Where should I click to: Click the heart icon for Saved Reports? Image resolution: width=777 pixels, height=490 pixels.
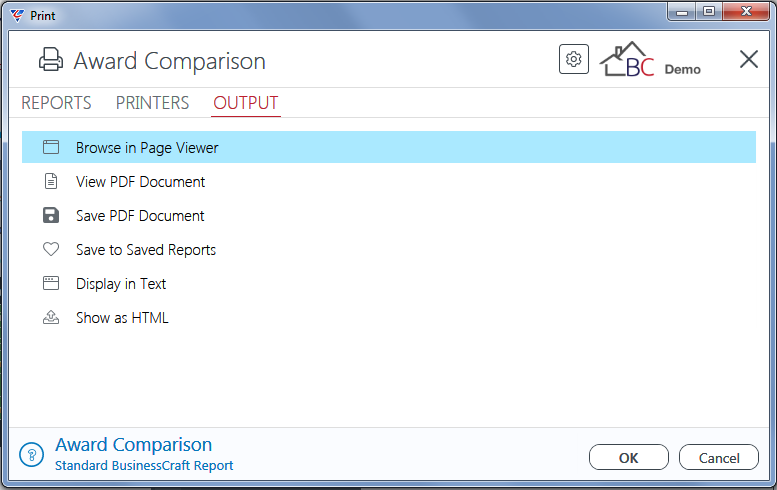[51, 249]
